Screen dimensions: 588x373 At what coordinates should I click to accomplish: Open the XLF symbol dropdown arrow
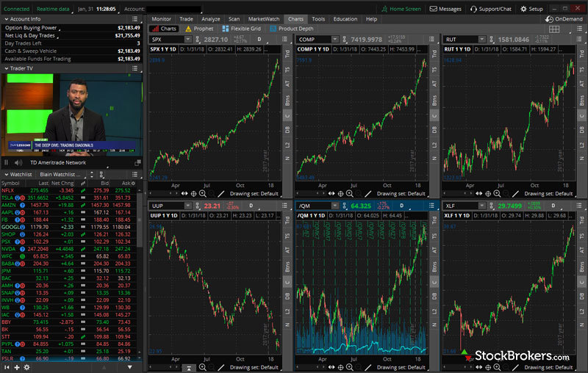click(x=481, y=206)
